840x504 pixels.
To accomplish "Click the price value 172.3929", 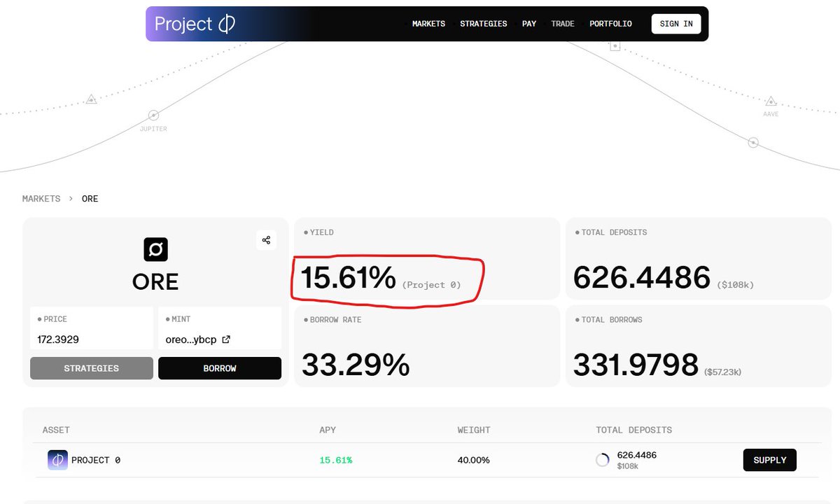I will point(58,339).
